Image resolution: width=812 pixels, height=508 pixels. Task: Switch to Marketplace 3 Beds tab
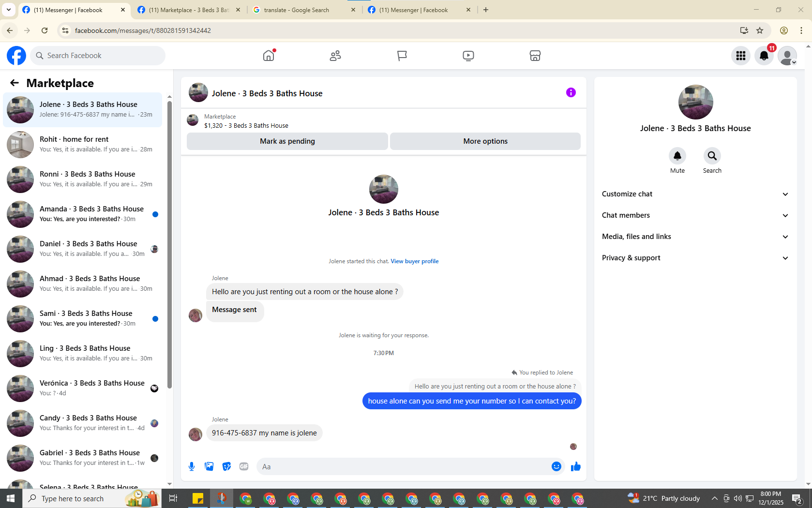point(189,10)
